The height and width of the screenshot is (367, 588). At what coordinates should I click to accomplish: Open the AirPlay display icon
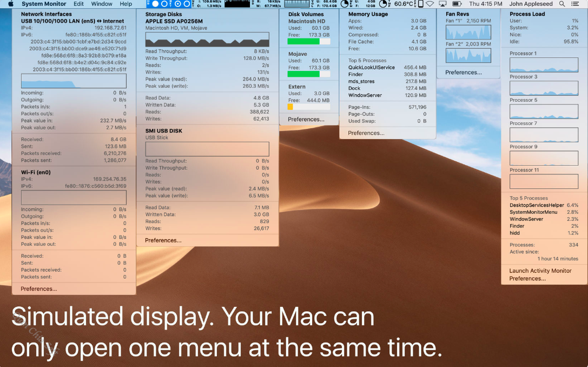pos(443,4)
